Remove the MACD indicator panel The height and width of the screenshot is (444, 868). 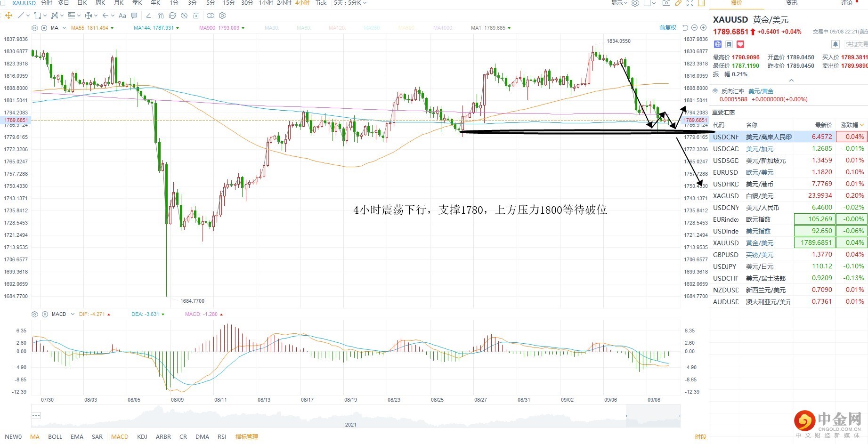click(45, 314)
